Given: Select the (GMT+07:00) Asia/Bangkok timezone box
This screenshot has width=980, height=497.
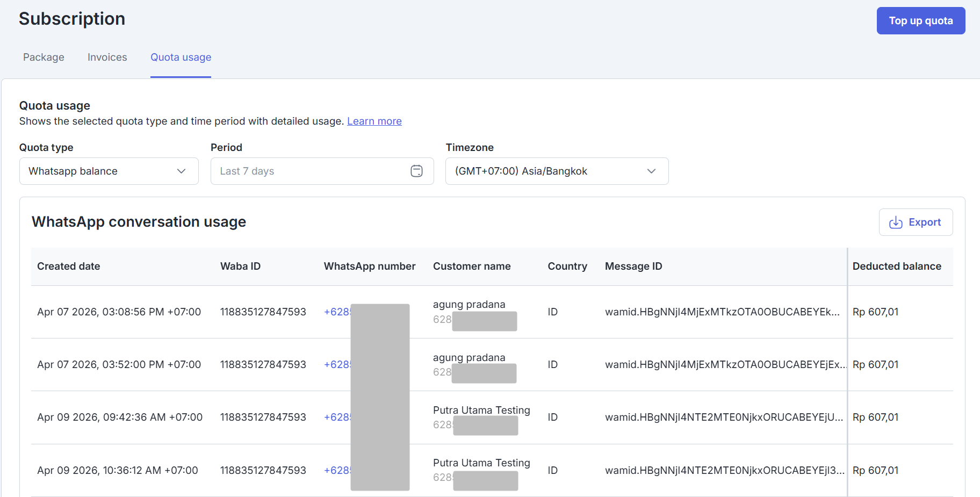Looking at the screenshot, I should (x=557, y=171).
